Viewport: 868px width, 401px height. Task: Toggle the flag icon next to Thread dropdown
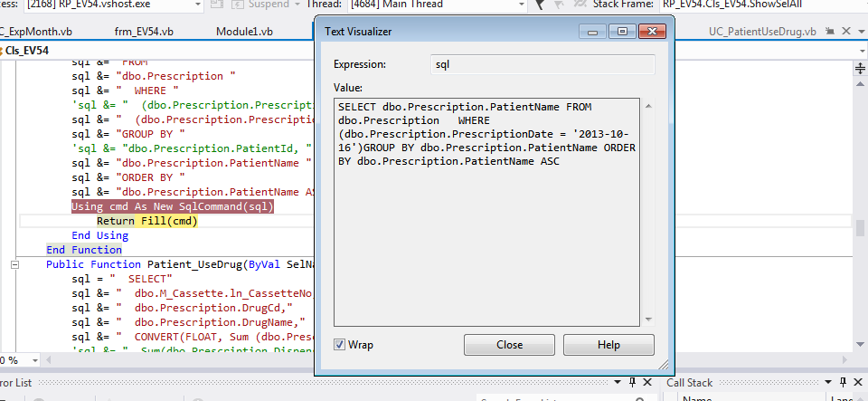coord(541,5)
